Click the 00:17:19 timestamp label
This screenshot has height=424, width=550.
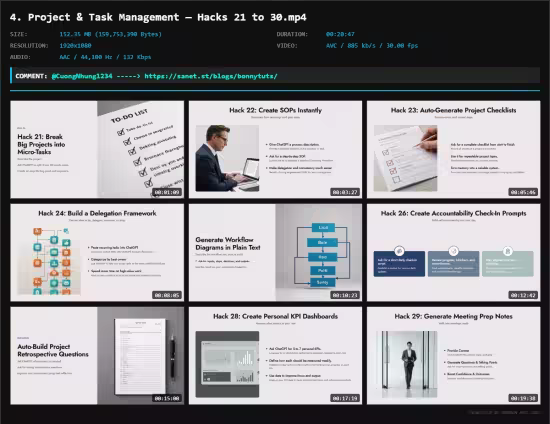coord(345,398)
